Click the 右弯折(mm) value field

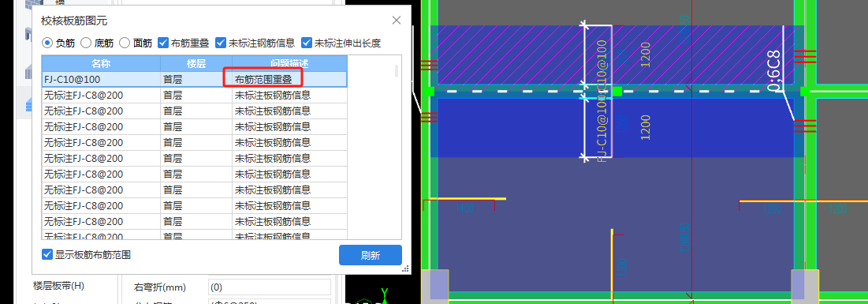point(270,287)
